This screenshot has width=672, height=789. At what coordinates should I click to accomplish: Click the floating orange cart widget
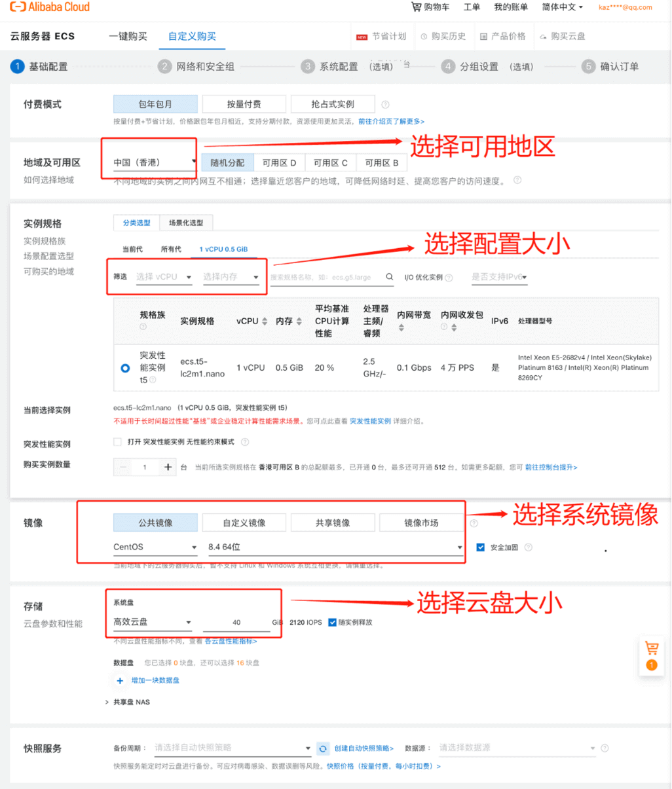pyautogui.click(x=652, y=657)
